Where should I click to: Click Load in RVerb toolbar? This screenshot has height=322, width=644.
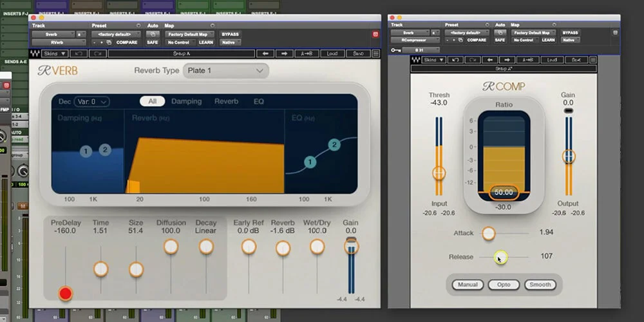click(332, 53)
